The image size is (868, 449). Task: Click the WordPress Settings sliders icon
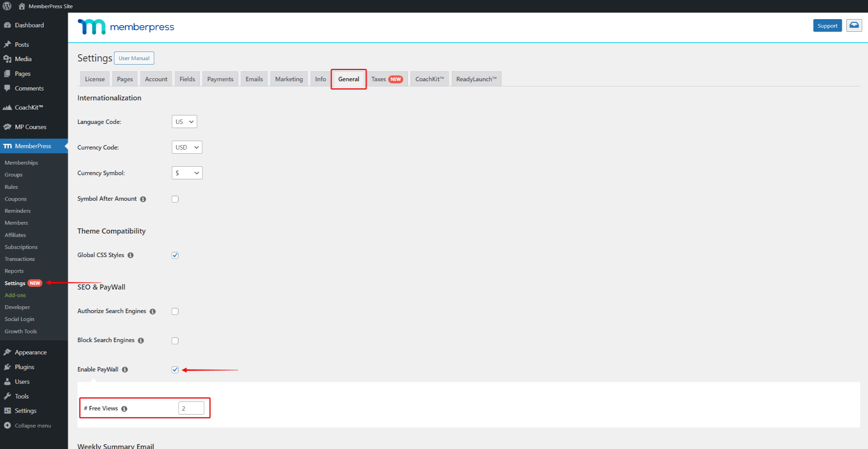pos(7,410)
